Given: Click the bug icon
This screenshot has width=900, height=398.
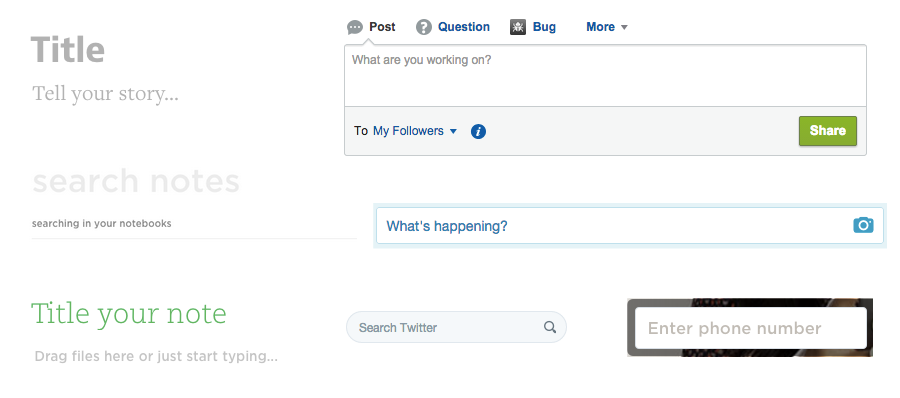Looking at the screenshot, I should pyautogui.click(x=518, y=27).
